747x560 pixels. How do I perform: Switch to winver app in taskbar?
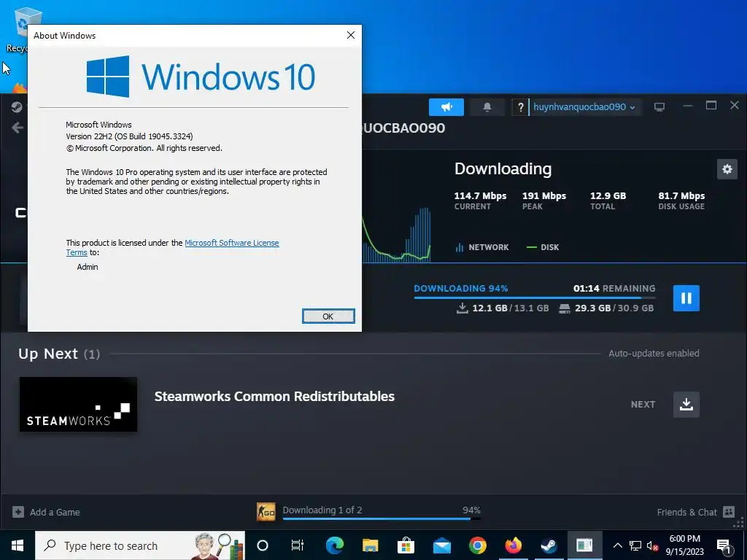(584, 545)
